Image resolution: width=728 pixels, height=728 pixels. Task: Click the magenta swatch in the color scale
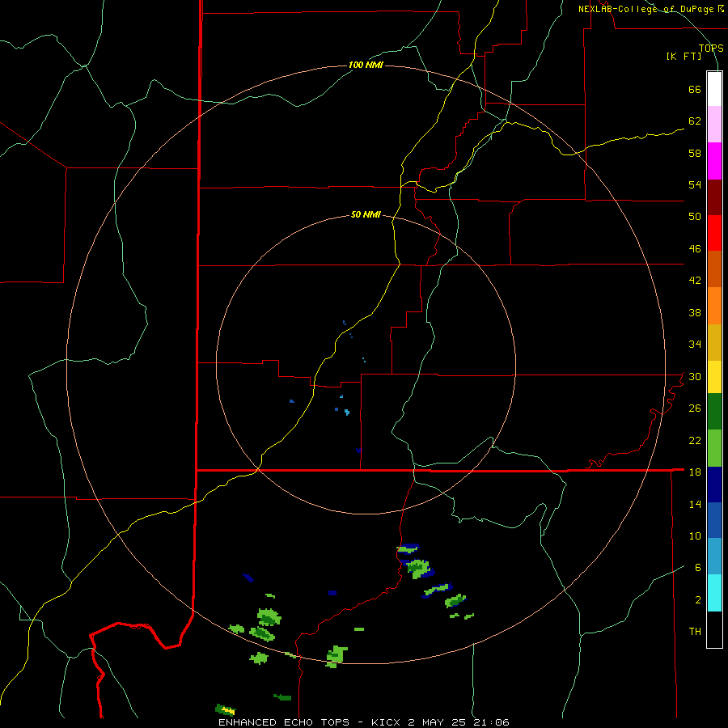pos(714,161)
